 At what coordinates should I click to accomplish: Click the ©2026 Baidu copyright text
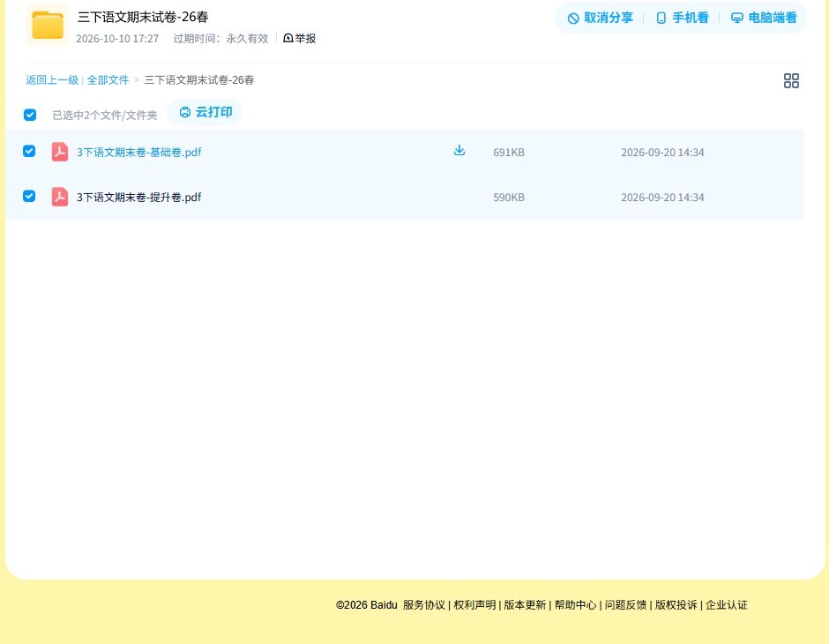pos(366,605)
